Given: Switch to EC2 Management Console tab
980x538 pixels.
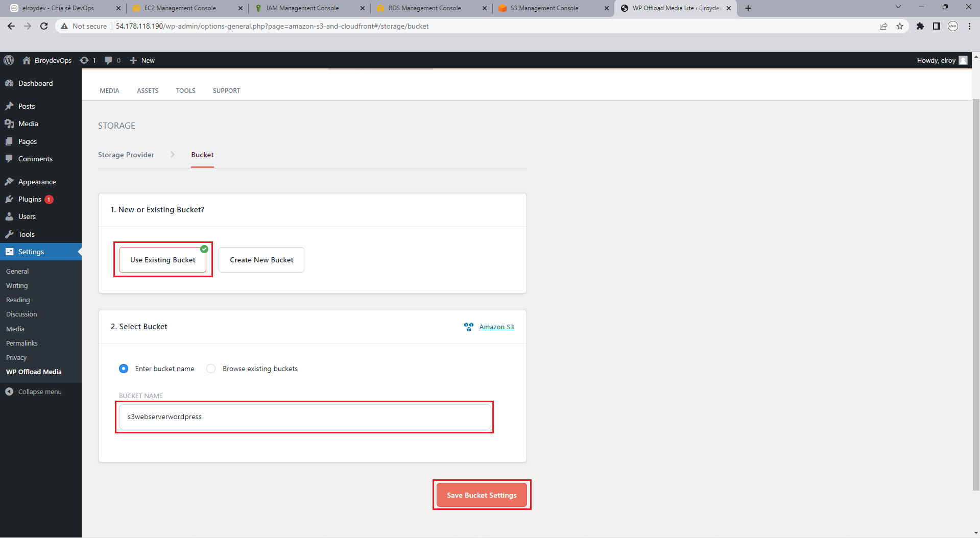Looking at the screenshot, I should (x=180, y=8).
